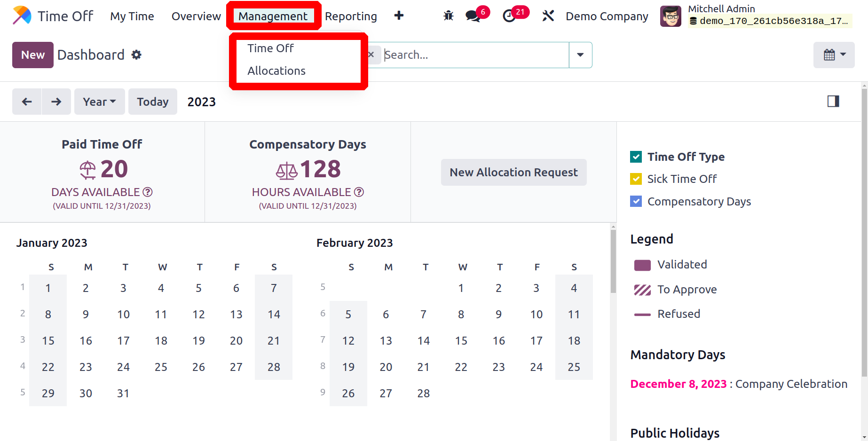Click the plus icon in the top menu
Screen dimensions: 868x441
point(399,16)
